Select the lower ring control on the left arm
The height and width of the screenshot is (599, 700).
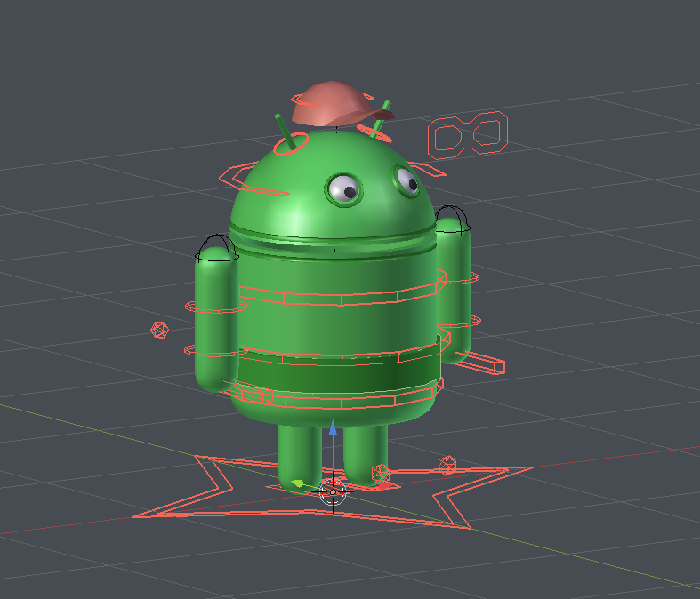pos(216,350)
